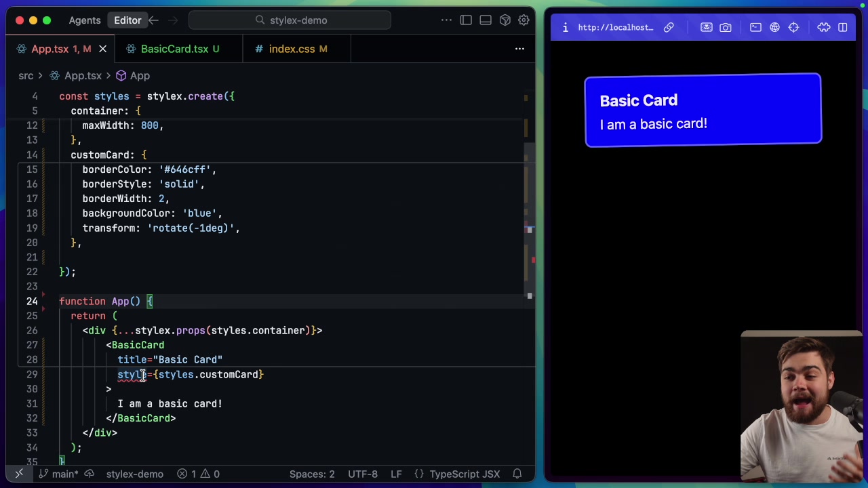Open the extensions puzzle icon in the preview panel
The width and height of the screenshot is (868, 488).
point(823,27)
